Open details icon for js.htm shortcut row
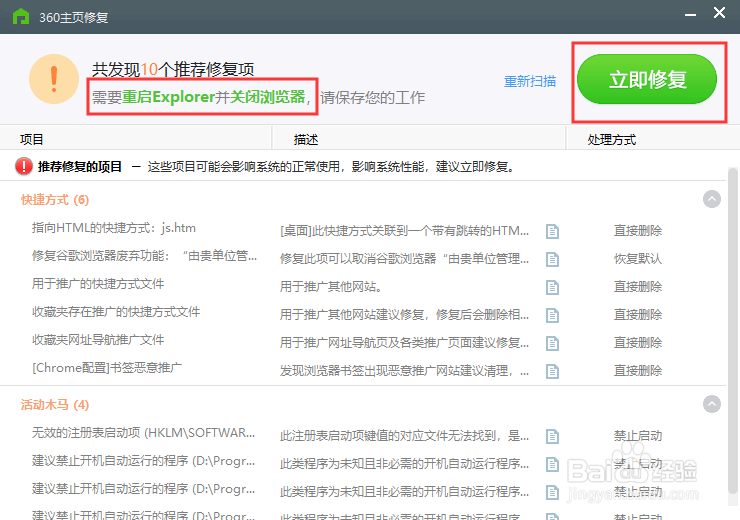The height and width of the screenshot is (520, 740). click(x=552, y=231)
